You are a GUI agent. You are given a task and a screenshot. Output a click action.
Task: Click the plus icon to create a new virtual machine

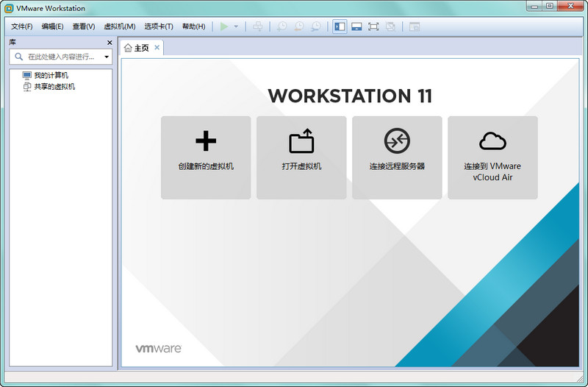(x=206, y=141)
